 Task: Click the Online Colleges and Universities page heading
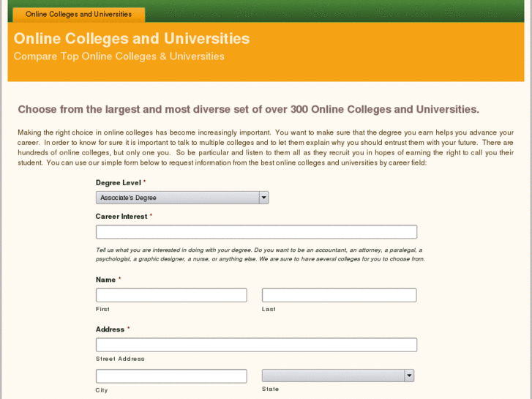(x=132, y=38)
